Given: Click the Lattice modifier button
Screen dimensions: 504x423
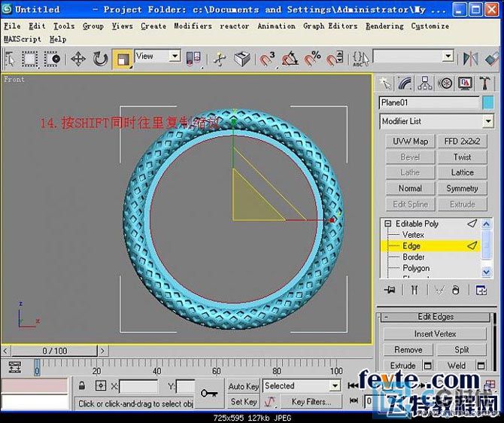Looking at the screenshot, I should (x=462, y=173).
